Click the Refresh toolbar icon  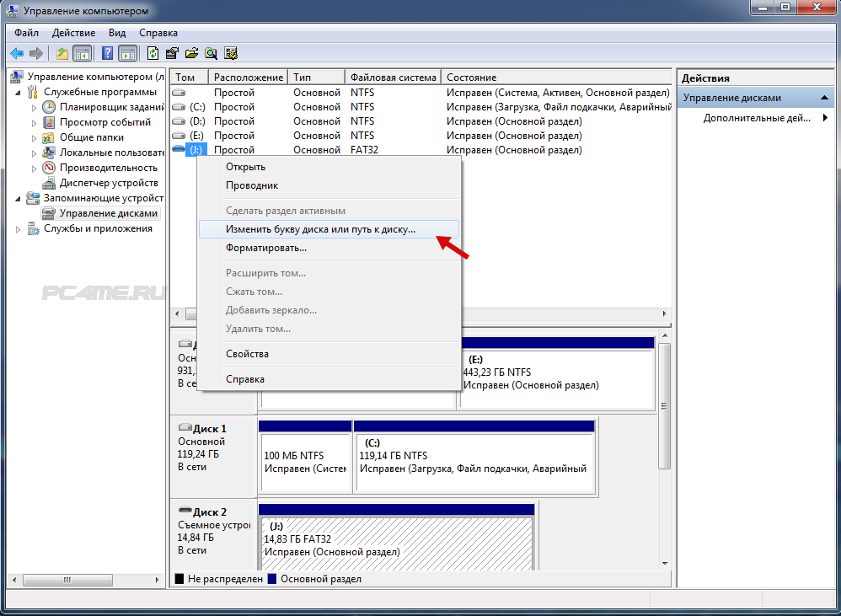pos(153,54)
